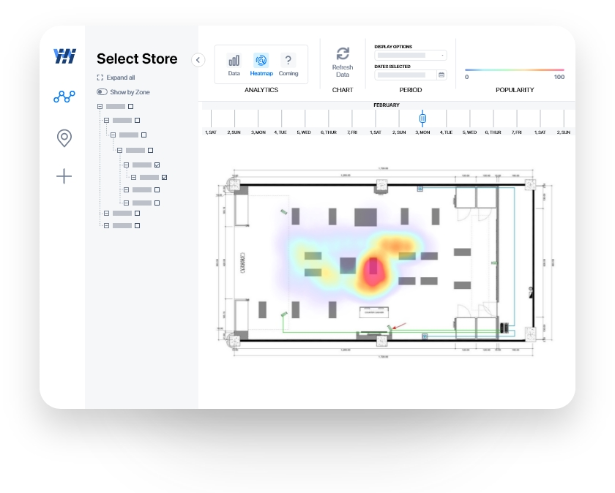615x493 pixels.
Task: Select the Data bar chart analytics icon
Action: point(234,63)
